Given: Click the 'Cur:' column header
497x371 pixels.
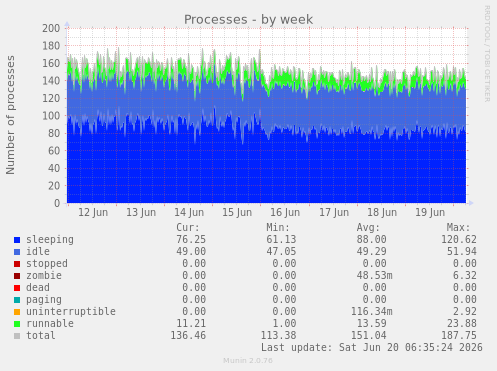Looking at the screenshot, I should click(188, 228).
